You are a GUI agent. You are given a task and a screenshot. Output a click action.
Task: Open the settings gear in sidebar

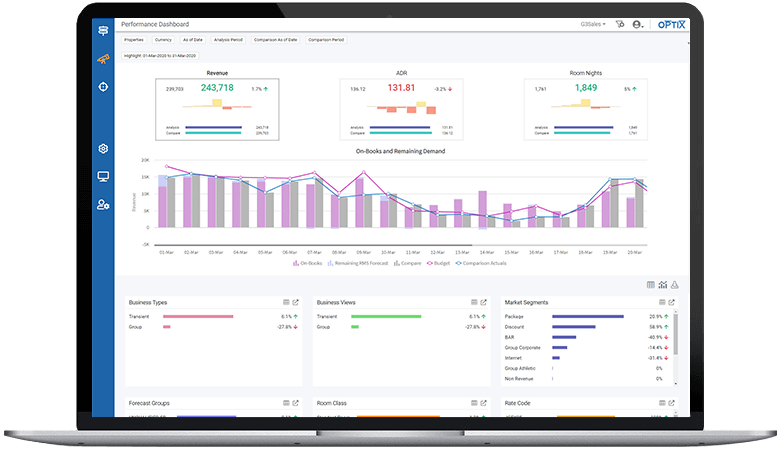(x=103, y=148)
